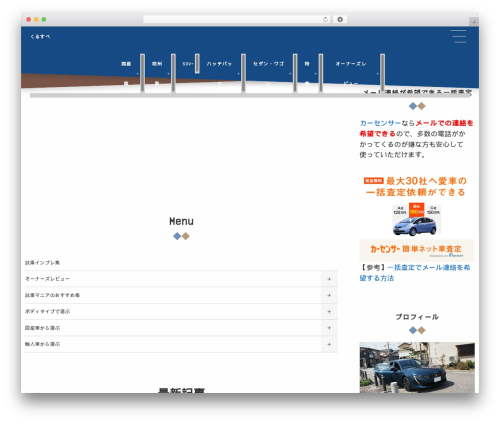Open the 試乗マニアのおすすめ集 link
Image resolution: width=500 pixels, height=423 pixels.
52,295
